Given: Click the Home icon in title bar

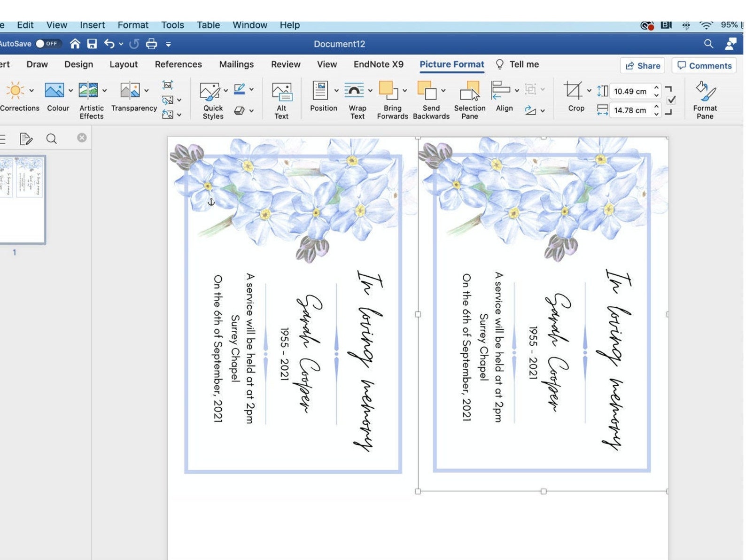Looking at the screenshot, I should coord(75,44).
